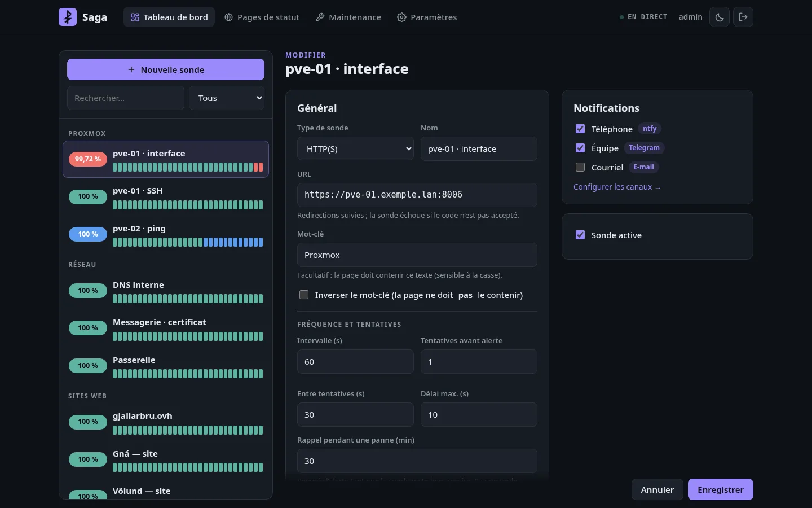This screenshot has width=812, height=508.
Task: Toggle the Sonde active checkbox
Action: pyautogui.click(x=580, y=235)
